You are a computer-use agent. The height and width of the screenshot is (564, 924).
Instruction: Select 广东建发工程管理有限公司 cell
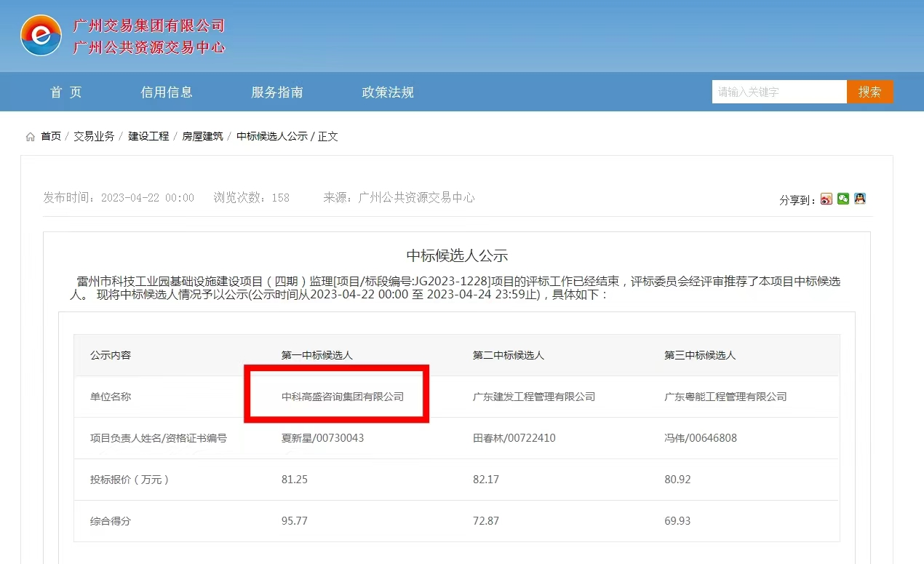[534, 397]
